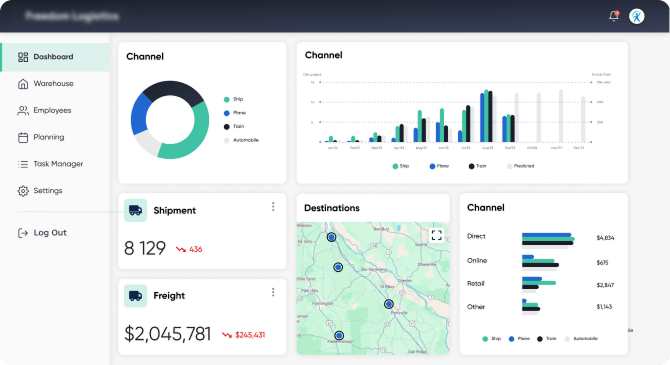
Task: Select the bottom map pin near Fredericktown
Action: [339, 336]
